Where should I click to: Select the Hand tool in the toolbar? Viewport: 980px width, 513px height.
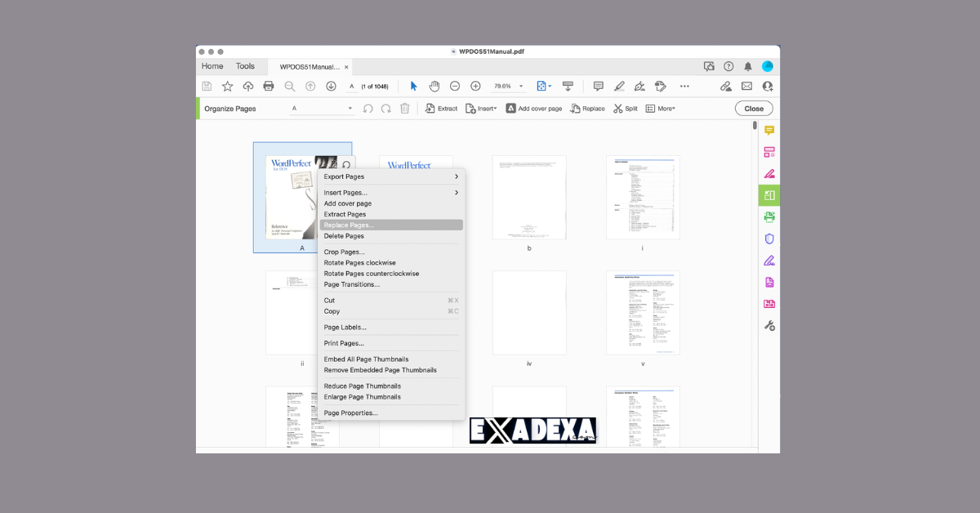(x=434, y=85)
